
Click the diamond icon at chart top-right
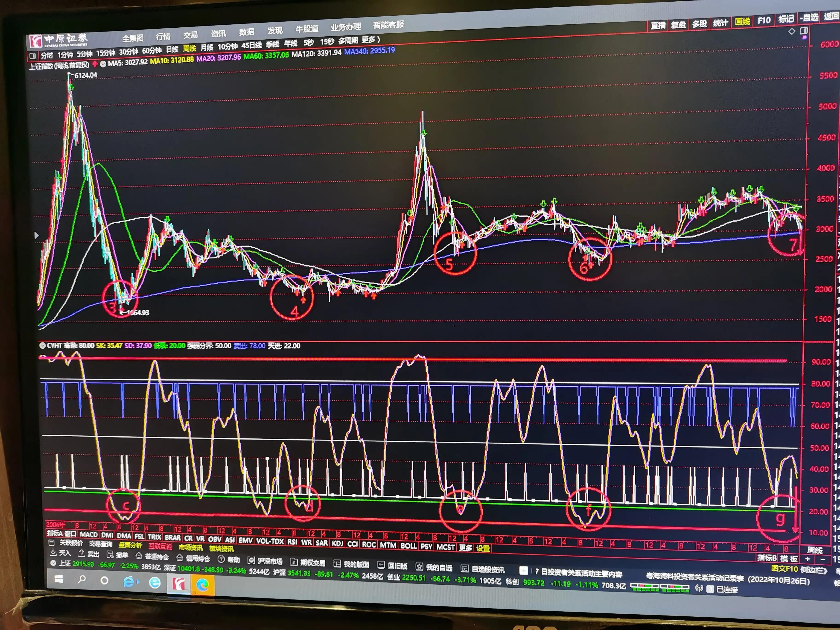791,32
